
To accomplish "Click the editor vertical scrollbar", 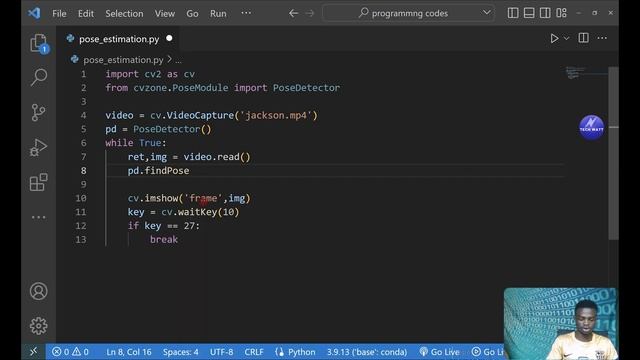I will coord(613,153).
